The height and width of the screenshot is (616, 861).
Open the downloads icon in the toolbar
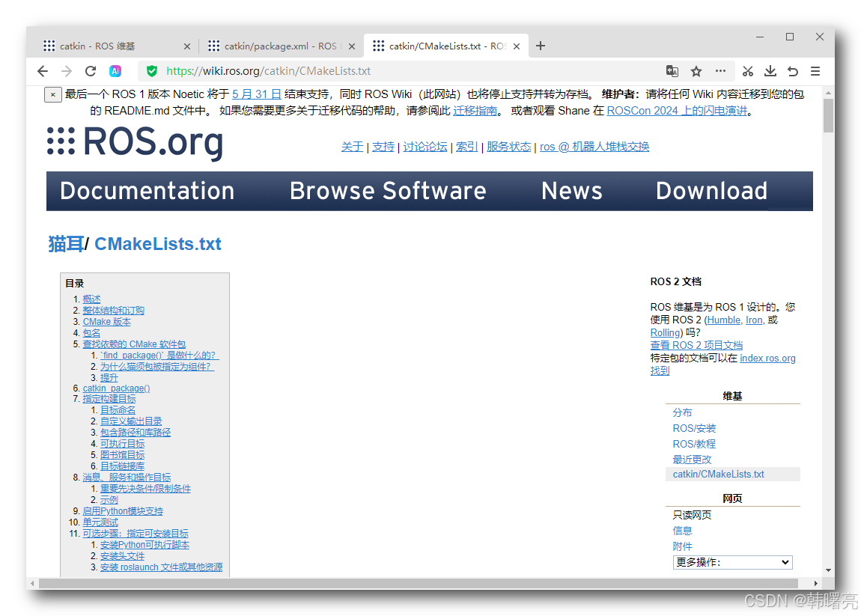pyautogui.click(x=770, y=71)
